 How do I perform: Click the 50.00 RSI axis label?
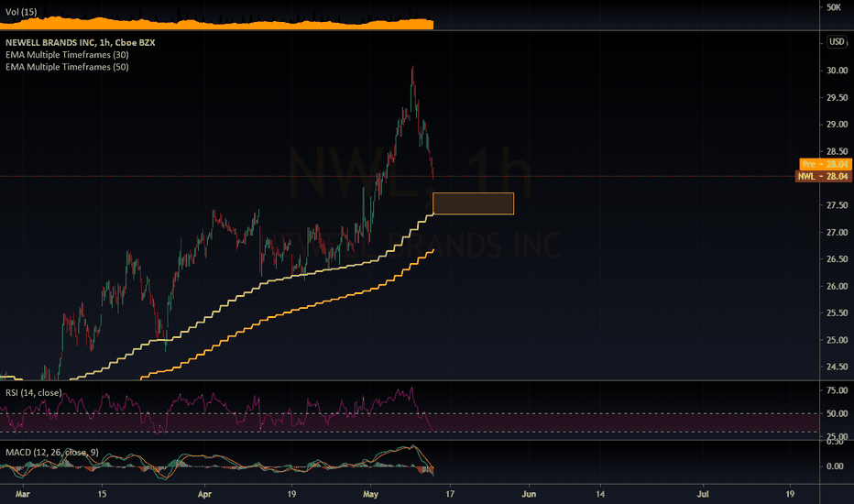point(837,413)
